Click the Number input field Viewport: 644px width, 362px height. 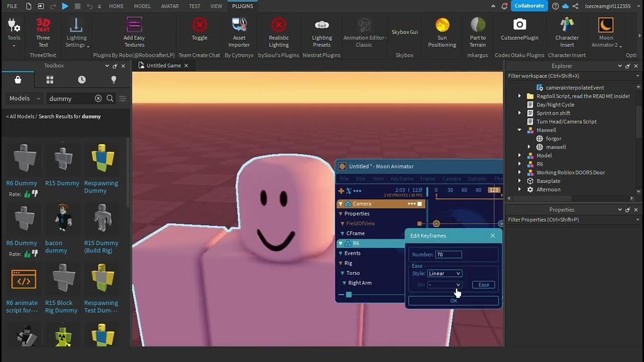(x=448, y=254)
